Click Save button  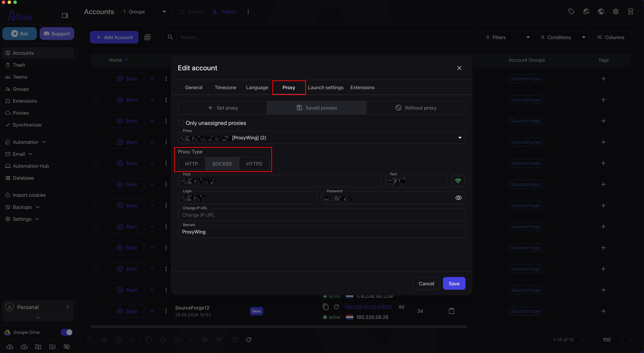click(454, 283)
